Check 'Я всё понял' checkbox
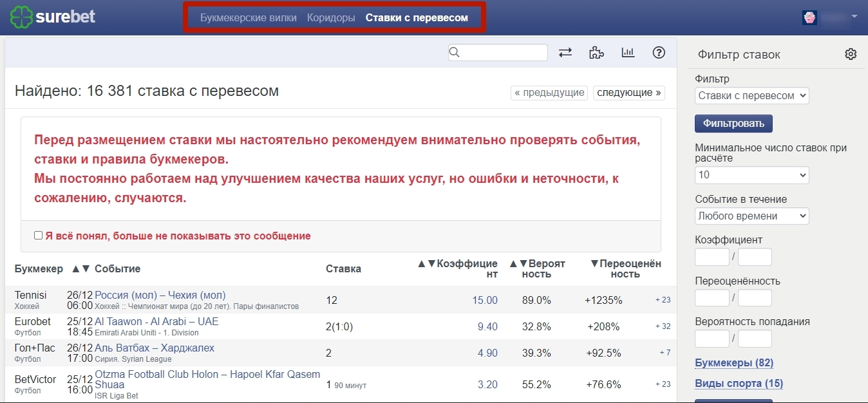Screen dimensions: 868x403 click(x=39, y=236)
